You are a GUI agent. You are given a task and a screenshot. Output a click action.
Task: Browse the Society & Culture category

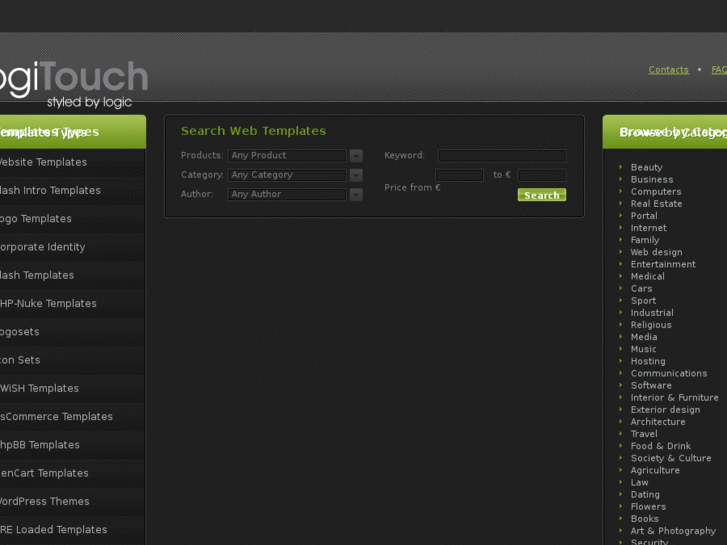pyautogui.click(x=670, y=458)
